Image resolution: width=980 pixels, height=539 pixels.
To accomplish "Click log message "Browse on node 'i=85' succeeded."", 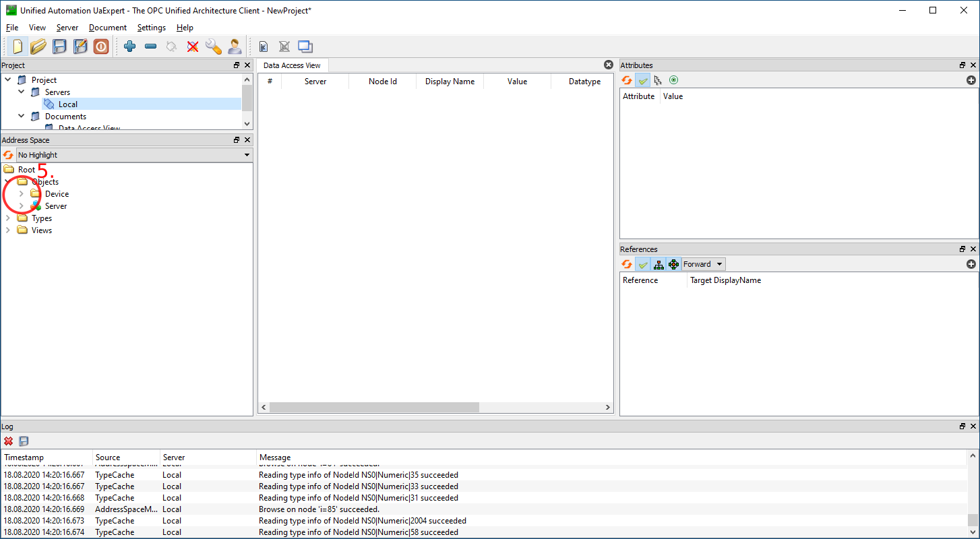I will [319, 509].
